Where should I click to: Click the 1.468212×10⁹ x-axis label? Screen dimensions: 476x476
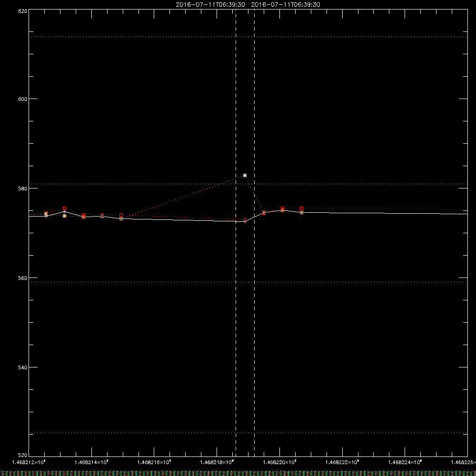(29, 462)
